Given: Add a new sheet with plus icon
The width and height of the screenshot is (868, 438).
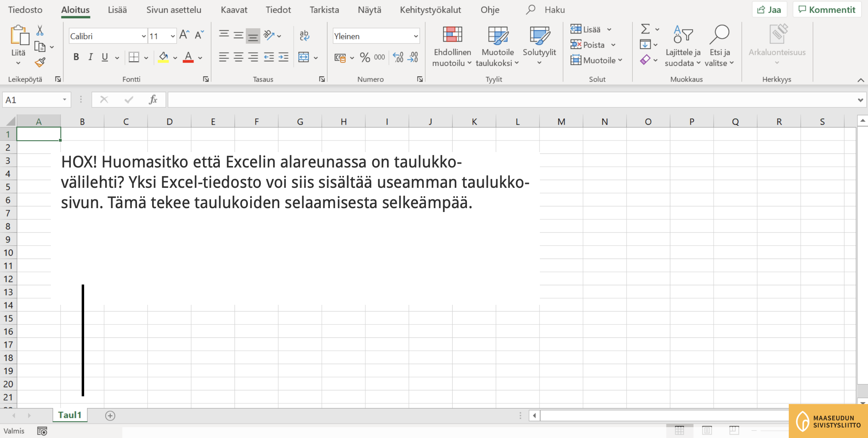Looking at the screenshot, I should [x=110, y=416].
